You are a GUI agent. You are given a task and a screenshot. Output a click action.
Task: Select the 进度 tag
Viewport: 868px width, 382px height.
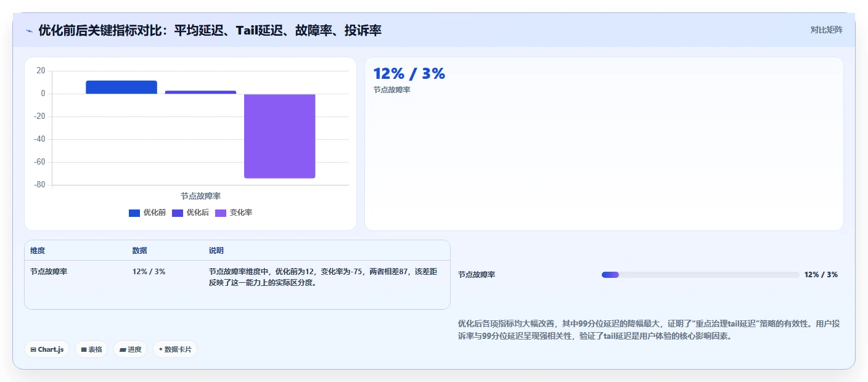point(130,349)
